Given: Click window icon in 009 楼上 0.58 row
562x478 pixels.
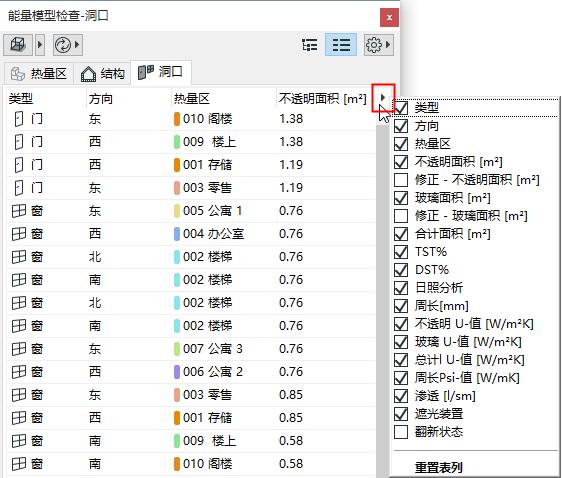Looking at the screenshot, I should pos(19,441).
